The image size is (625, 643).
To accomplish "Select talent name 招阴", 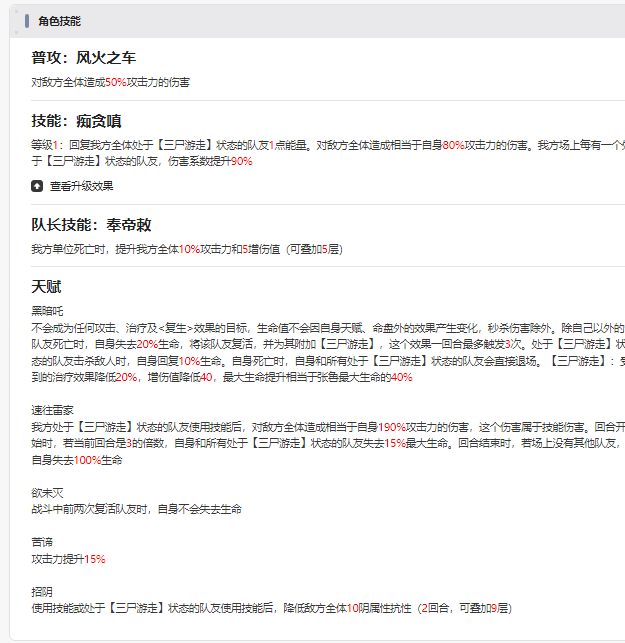I will coord(42,592).
